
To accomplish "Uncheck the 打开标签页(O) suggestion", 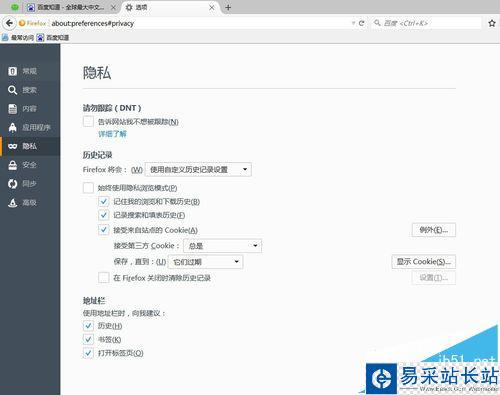I will (x=88, y=353).
